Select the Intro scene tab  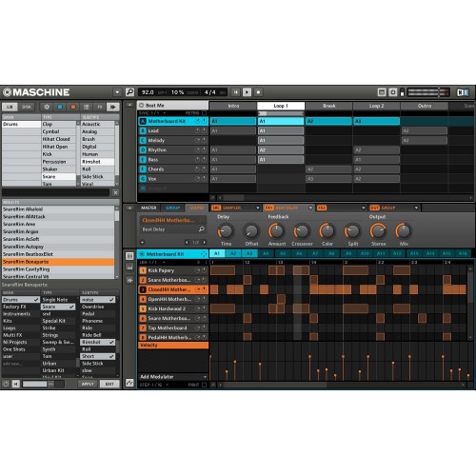tap(233, 106)
